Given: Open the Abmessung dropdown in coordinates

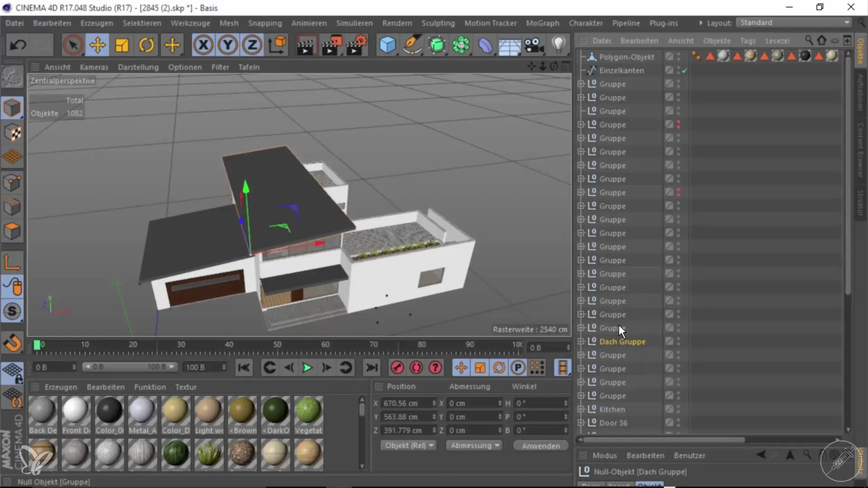Looking at the screenshot, I should pos(474,445).
